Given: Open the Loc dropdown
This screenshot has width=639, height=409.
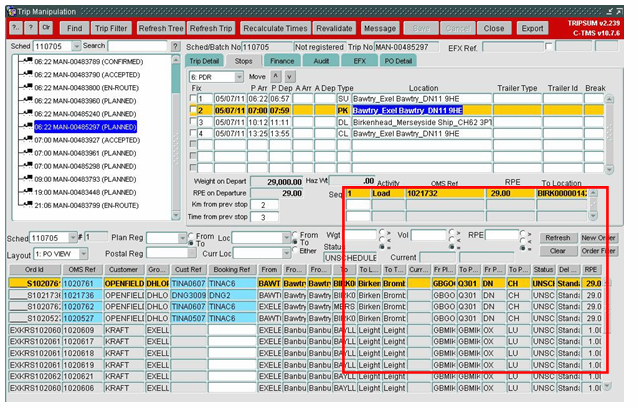Looking at the screenshot, I should pos(286,237).
